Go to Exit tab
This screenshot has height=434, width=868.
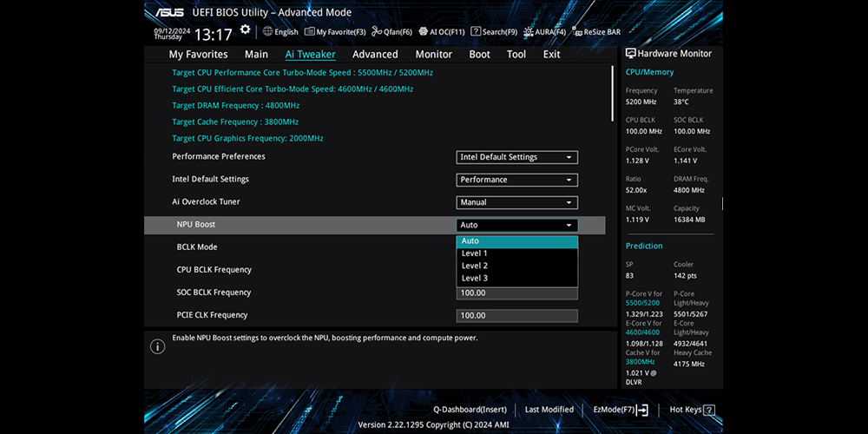point(551,54)
